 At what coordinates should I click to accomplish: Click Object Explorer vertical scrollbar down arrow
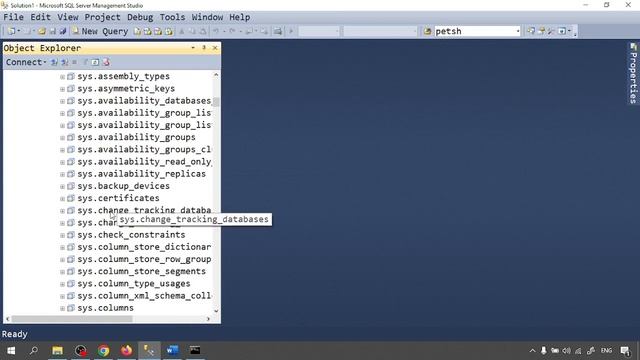point(216,311)
